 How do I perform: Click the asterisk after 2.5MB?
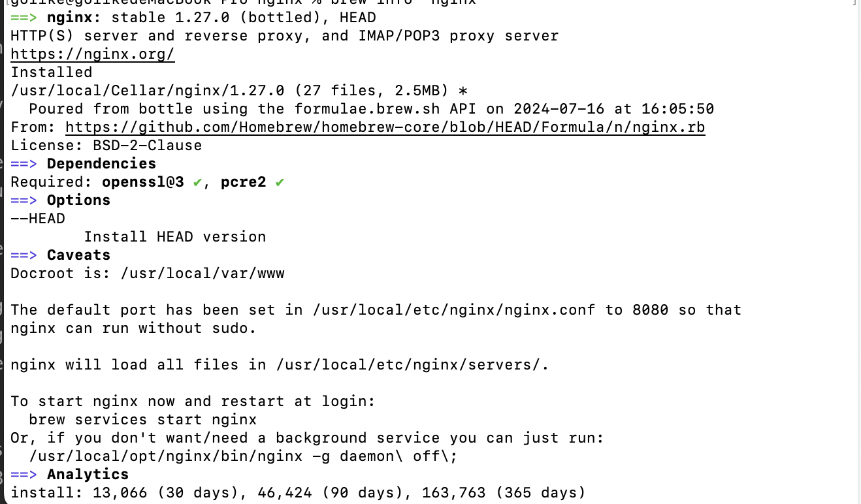(463, 91)
